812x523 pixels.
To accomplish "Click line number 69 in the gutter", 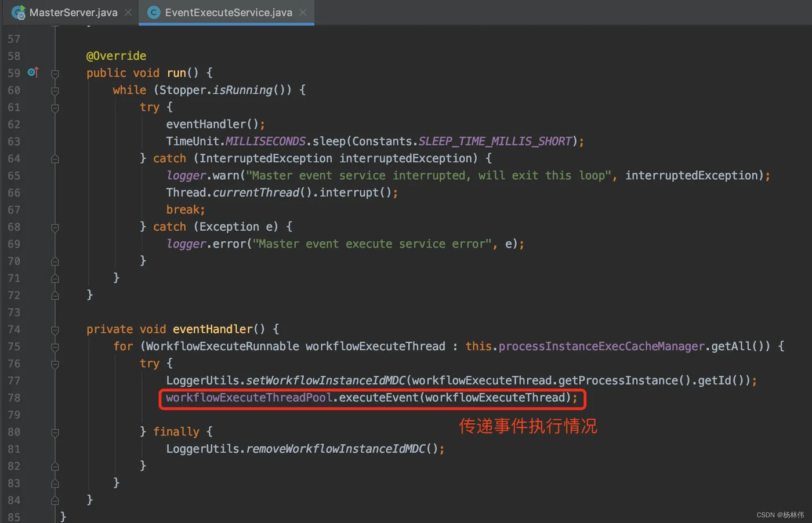I will click(x=14, y=244).
